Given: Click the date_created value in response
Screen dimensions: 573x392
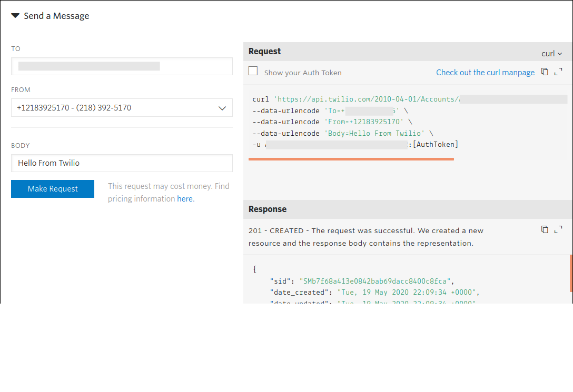Looking at the screenshot, I should pos(407,293).
